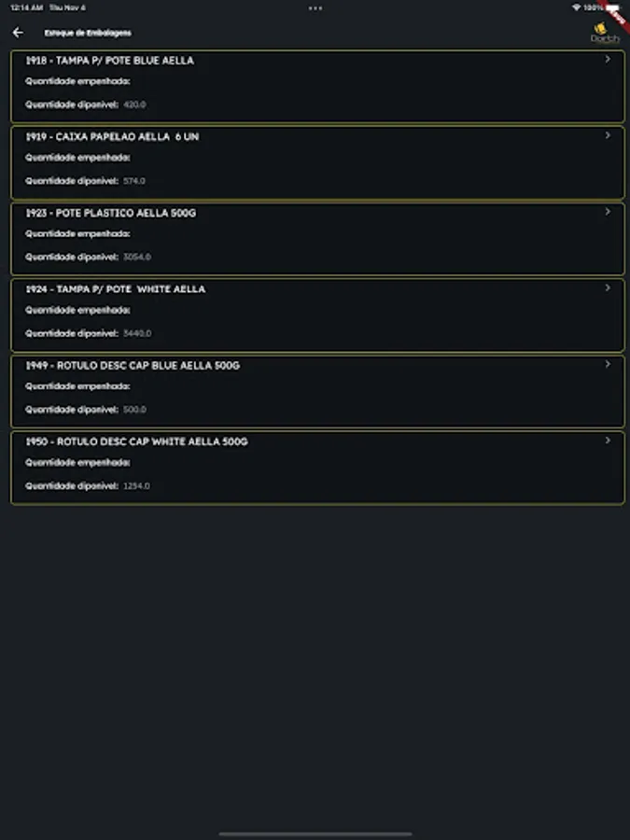Tap chevron on 1950 ROTULO DESC CAP WHITE
This screenshot has height=840, width=630.
[608, 441]
